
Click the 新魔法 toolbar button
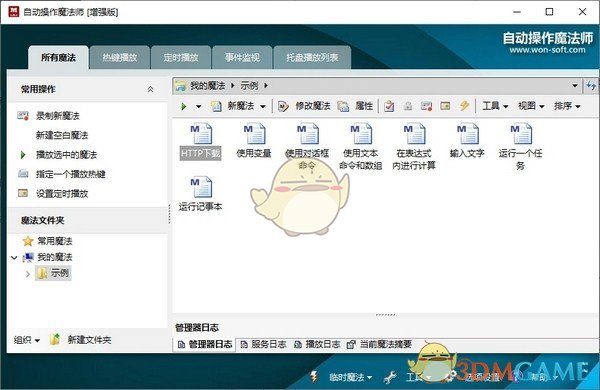pos(233,106)
